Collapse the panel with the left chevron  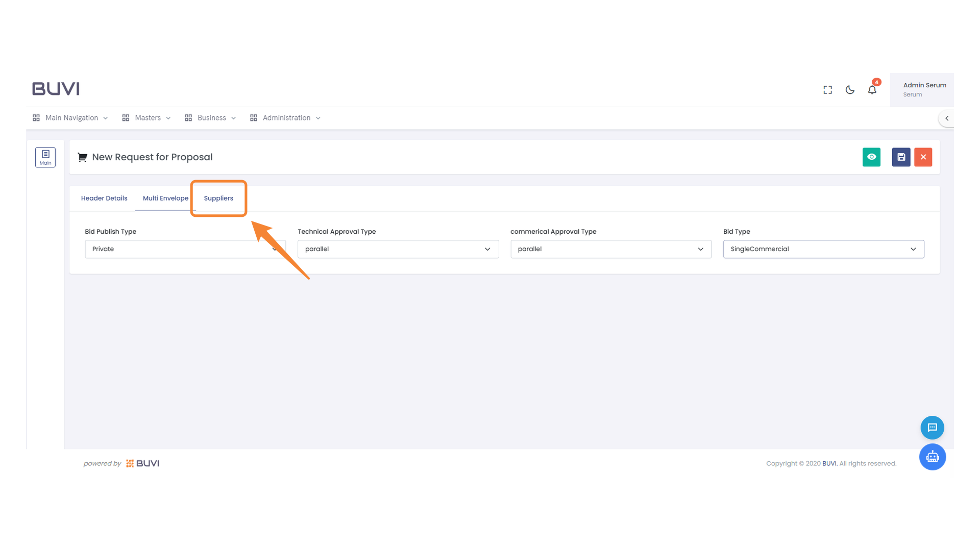(x=947, y=118)
